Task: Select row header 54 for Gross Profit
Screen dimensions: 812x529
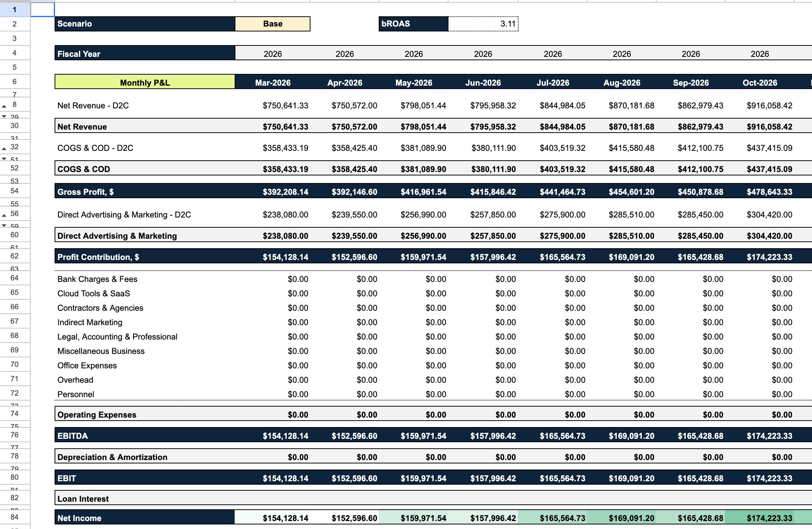Action: tap(14, 191)
